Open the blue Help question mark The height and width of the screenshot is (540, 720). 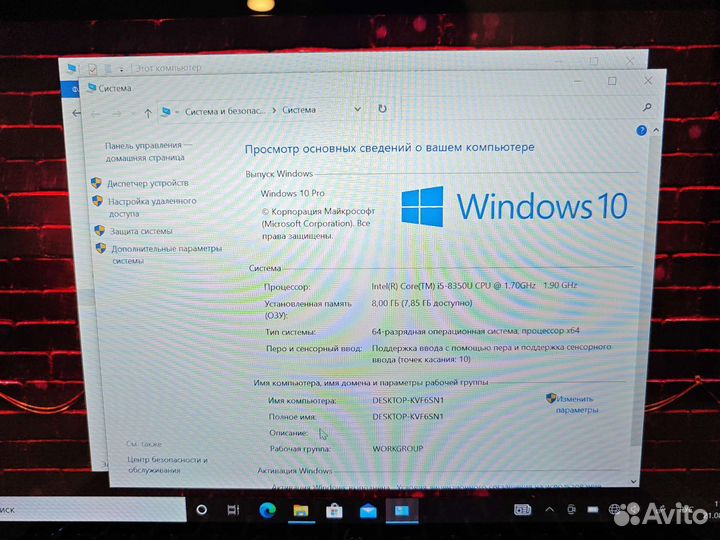click(641, 131)
